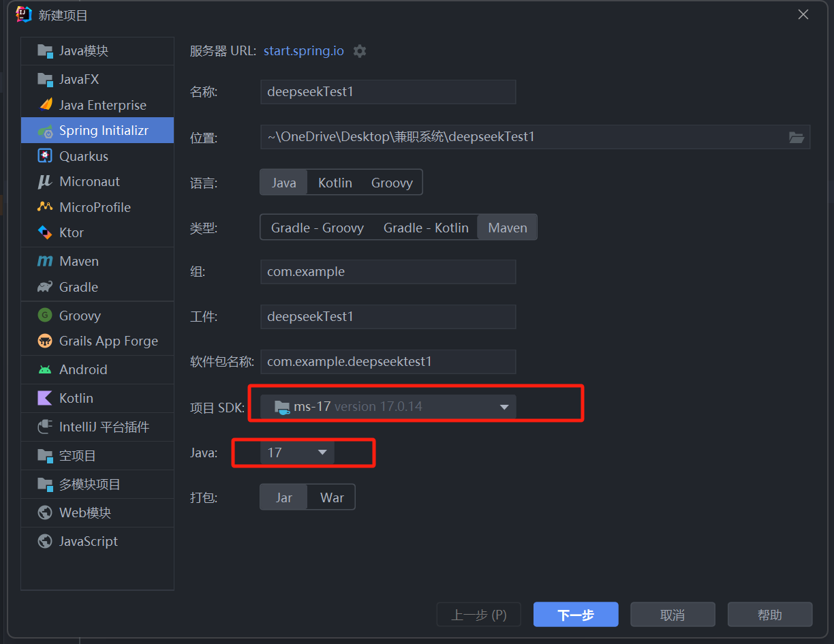Choose Gradle - Groovy build type
The width and height of the screenshot is (834, 644).
click(x=318, y=228)
